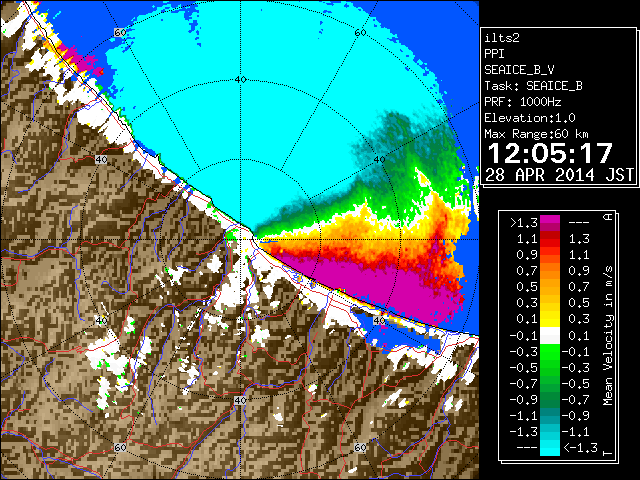The image size is (640, 480).
Task: Select the bright green -0.1 legend band
Action: click(550, 352)
